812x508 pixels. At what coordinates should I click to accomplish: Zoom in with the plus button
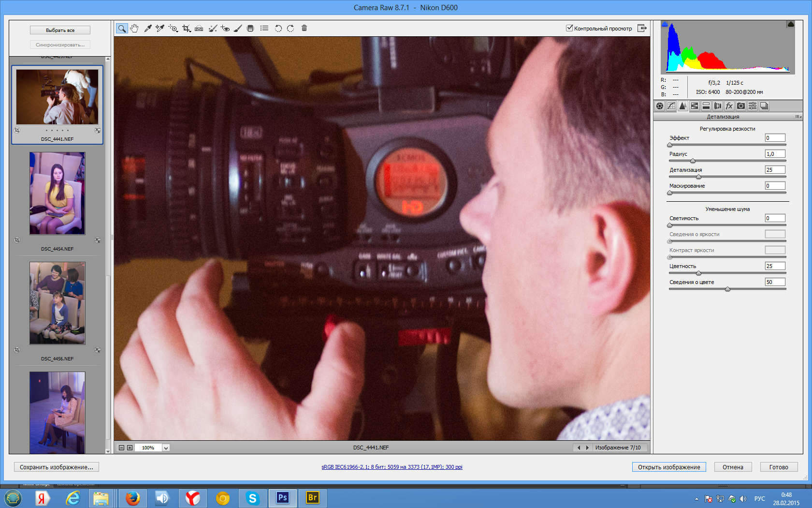click(x=130, y=448)
